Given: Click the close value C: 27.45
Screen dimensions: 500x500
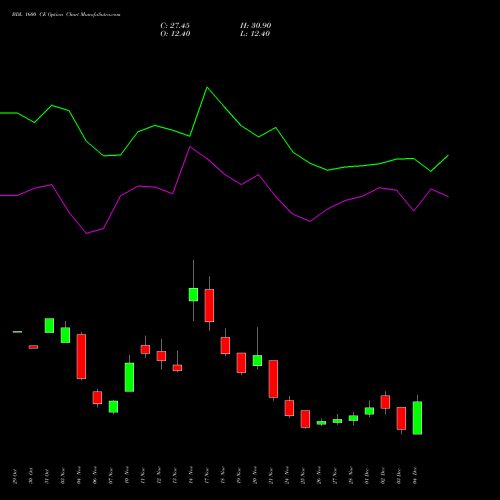Looking at the screenshot, I should pyautogui.click(x=175, y=25).
